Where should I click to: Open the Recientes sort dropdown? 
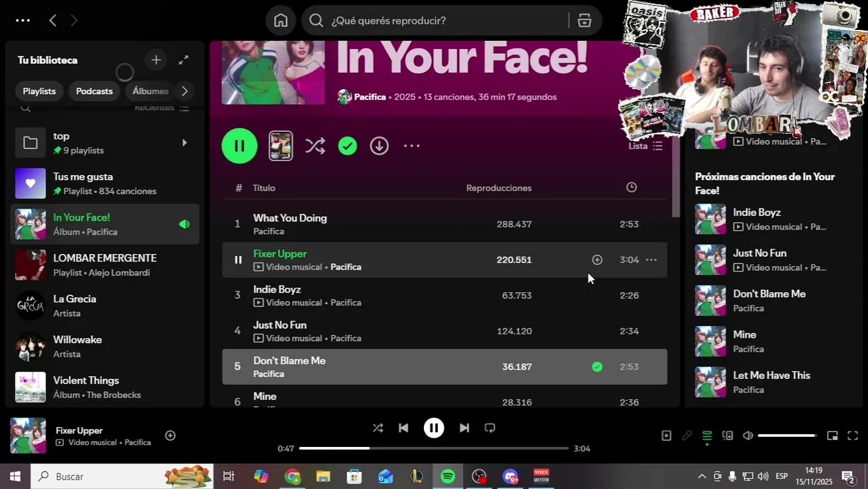pos(162,107)
